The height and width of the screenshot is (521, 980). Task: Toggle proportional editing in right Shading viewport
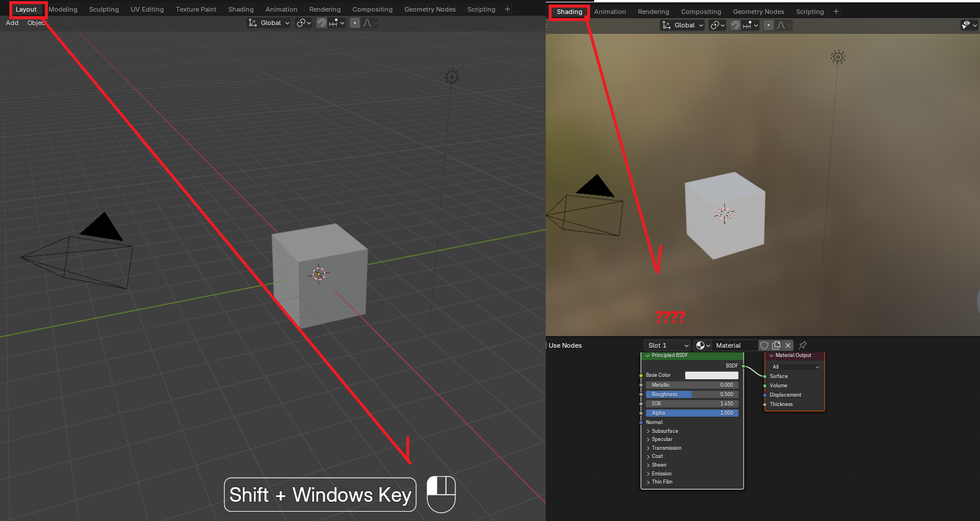click(x=769, y=25)
